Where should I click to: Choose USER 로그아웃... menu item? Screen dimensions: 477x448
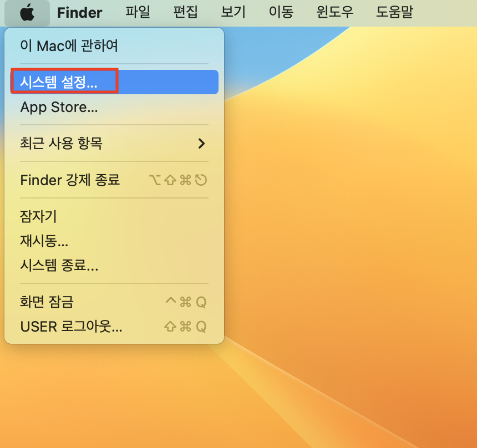pos(114,327)
